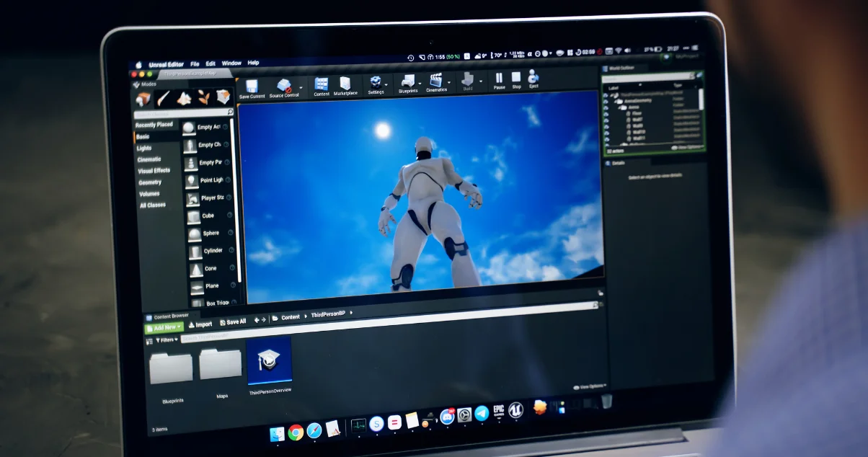Select the Landscape mode icon

pos(184,97)
